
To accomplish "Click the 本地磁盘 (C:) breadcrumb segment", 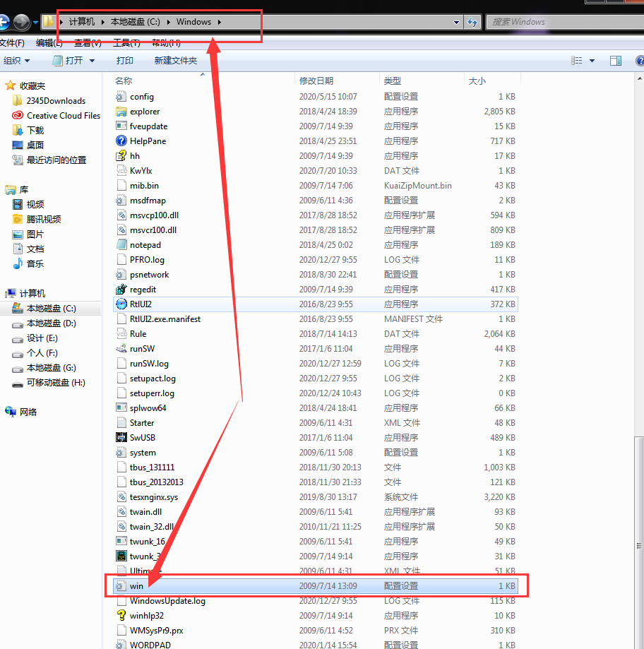I will (x=136, y=22).
